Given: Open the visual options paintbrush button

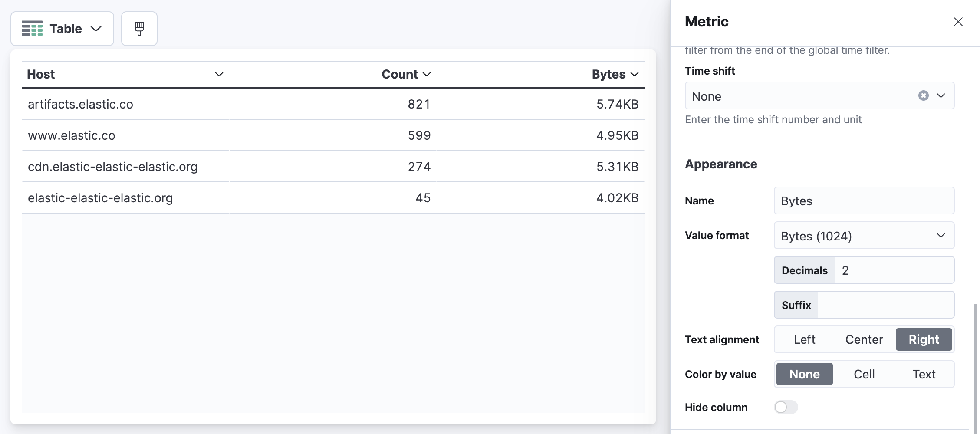Looking at the screenshot, I should pyautogui.click(x=139, y=29).
